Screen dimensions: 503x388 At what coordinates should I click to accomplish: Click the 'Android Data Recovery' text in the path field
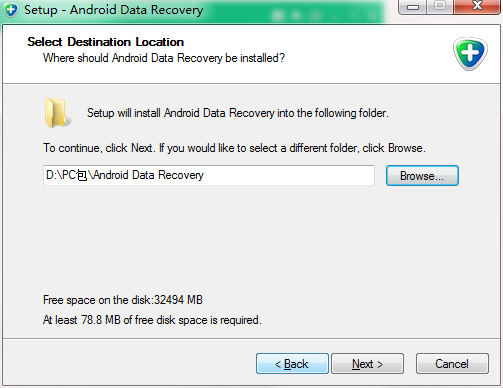coord(148,175)
